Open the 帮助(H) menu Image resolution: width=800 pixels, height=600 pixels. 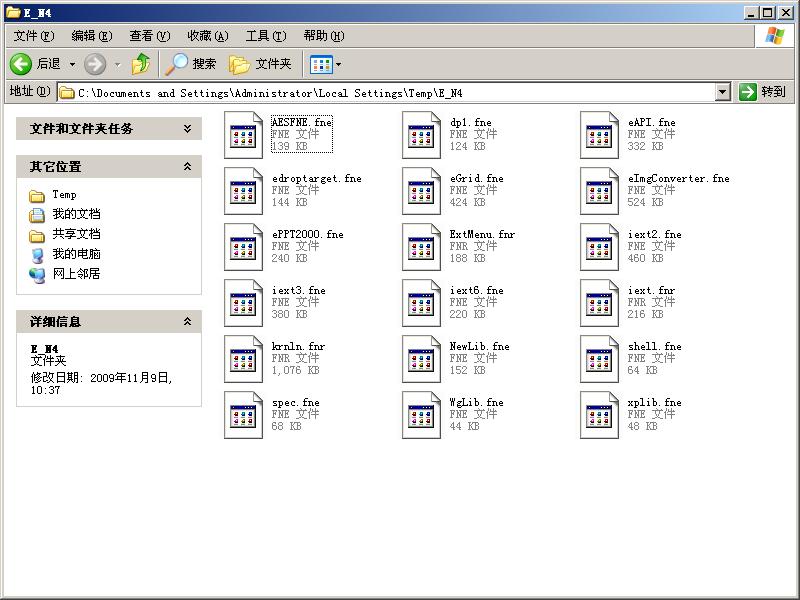tap(324, 36)
